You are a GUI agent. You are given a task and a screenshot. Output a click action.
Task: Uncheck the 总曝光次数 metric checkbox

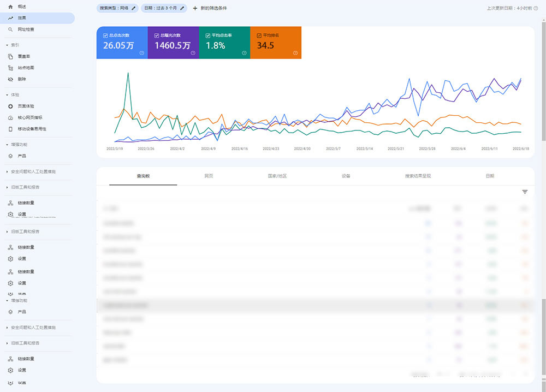pyautogui.click(x=157, y=35)
